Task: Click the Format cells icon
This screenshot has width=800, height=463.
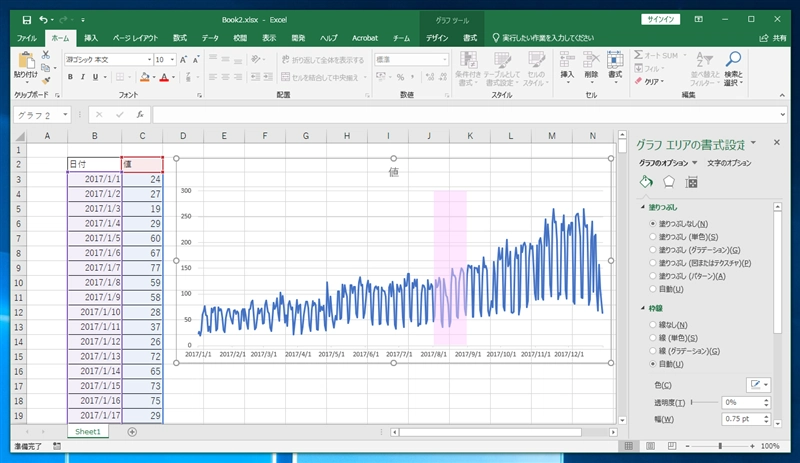Action: pyautogui.click(x=615, y=60)
